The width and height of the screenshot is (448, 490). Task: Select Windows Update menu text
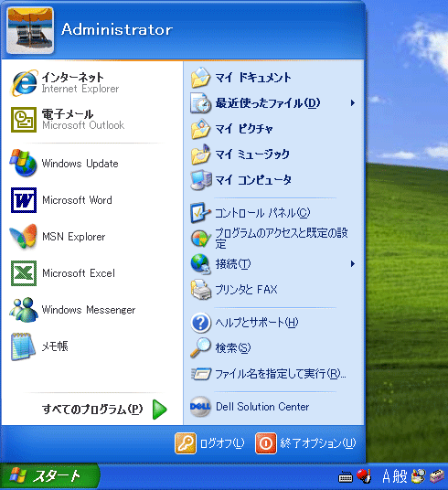(x=80, y=164)
